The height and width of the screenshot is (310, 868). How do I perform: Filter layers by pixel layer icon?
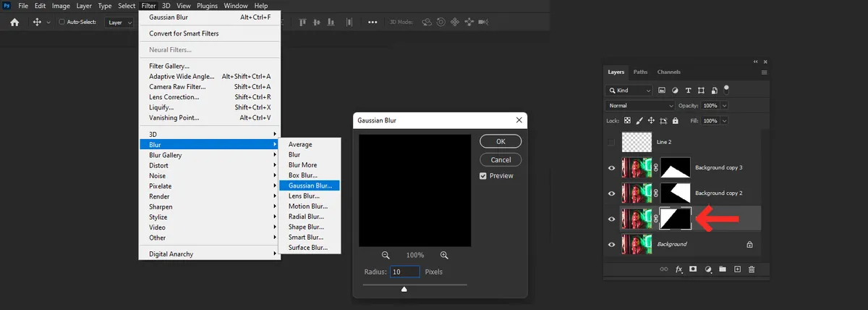pyautogui.click(x=661, y=91)
